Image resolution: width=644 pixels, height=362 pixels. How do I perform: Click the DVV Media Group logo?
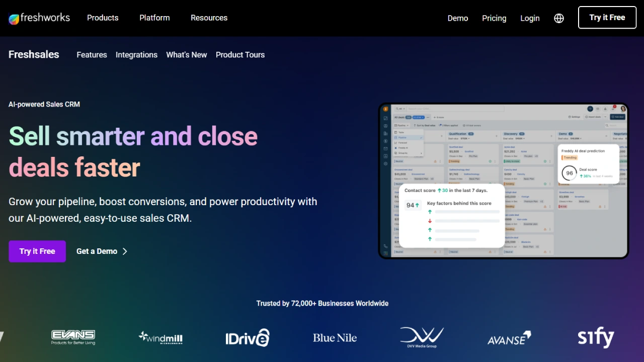click(422, 337)
